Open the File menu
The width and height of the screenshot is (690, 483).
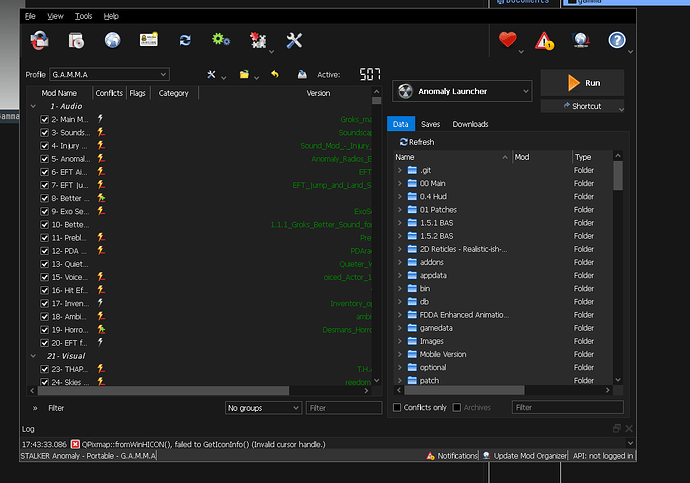[x=30, y=16]
